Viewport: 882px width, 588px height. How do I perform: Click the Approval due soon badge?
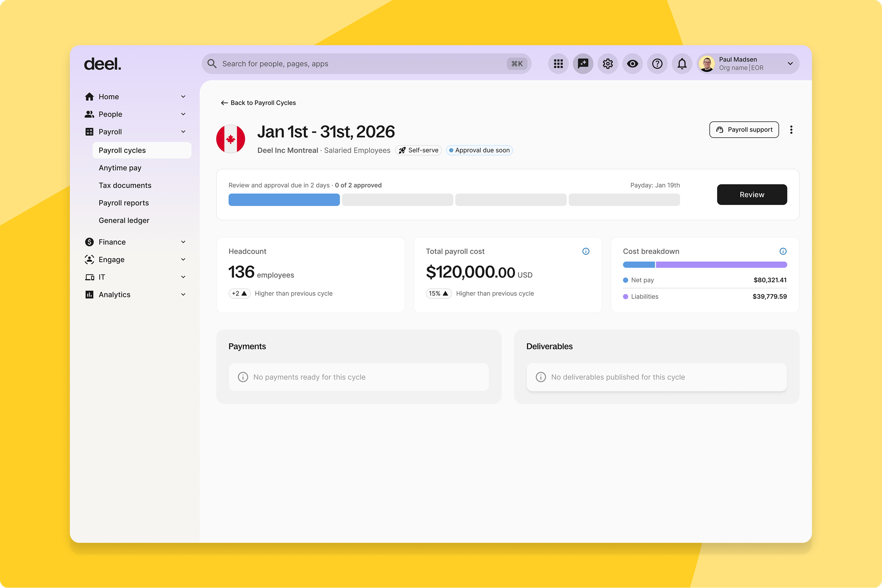(479, 151)
